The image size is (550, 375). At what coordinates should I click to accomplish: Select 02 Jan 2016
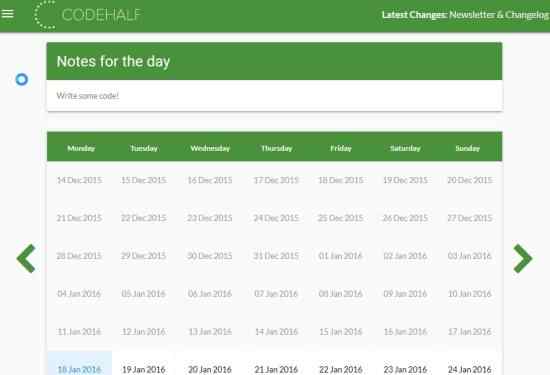[x=405, y=256]
